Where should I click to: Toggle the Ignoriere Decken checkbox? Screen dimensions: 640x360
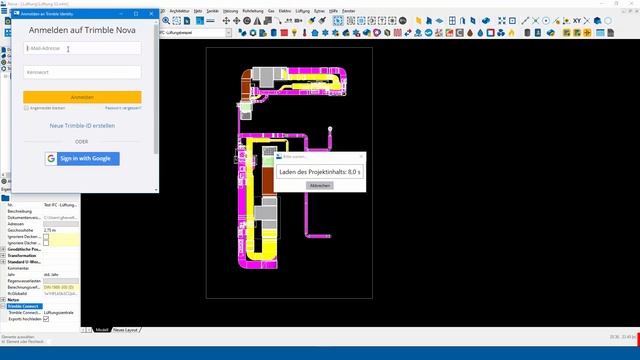(x=46, y=237)
